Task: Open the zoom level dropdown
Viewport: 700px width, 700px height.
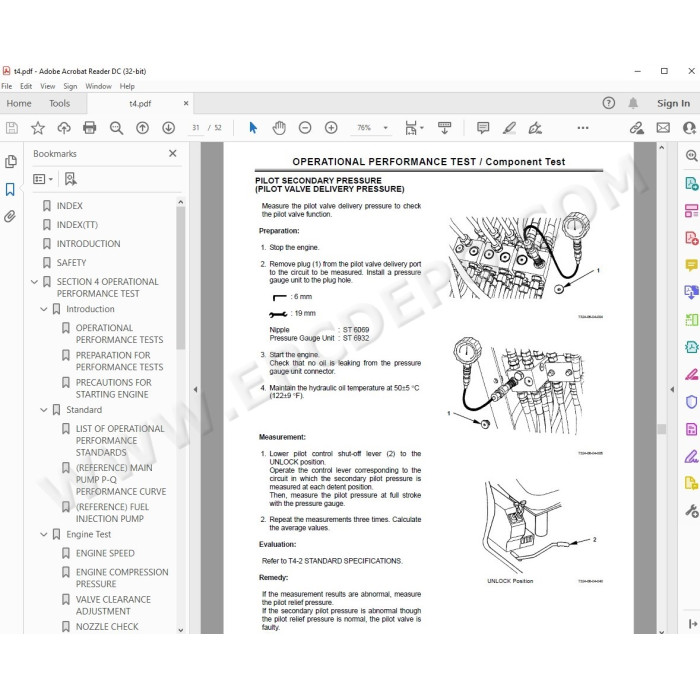Action: (x=385, y=128)
